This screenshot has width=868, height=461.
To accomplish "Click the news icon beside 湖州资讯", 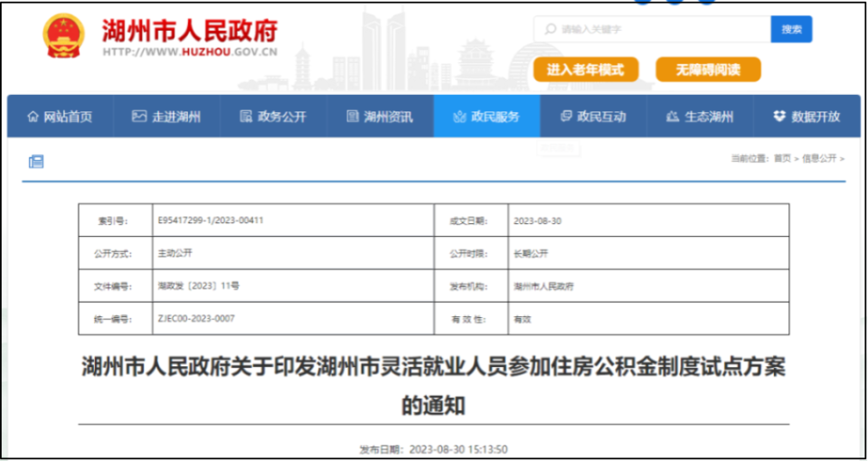I will point(352,117).
